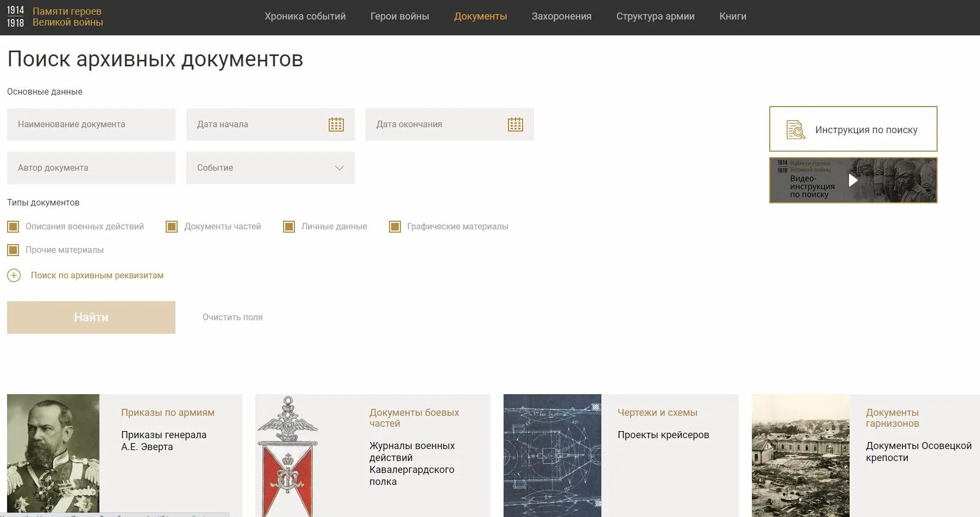Open 'Документы боевых частей' category link

click(x=414, y=418)
